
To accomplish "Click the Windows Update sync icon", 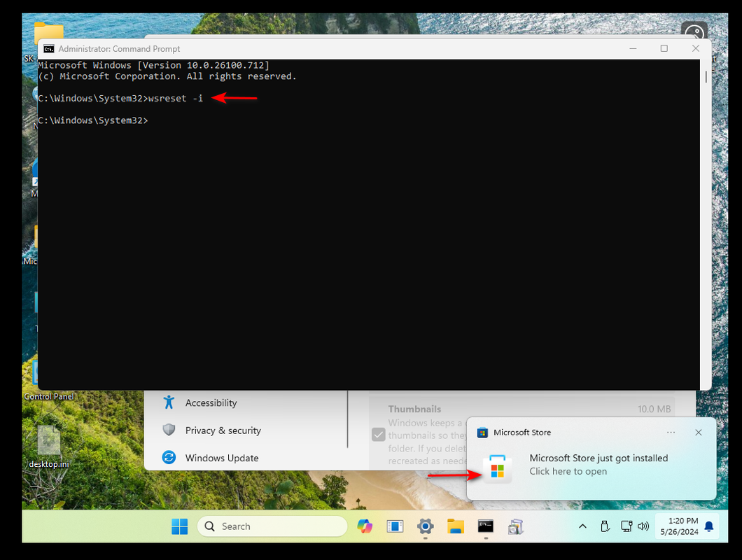I will (x=169, y=457).
